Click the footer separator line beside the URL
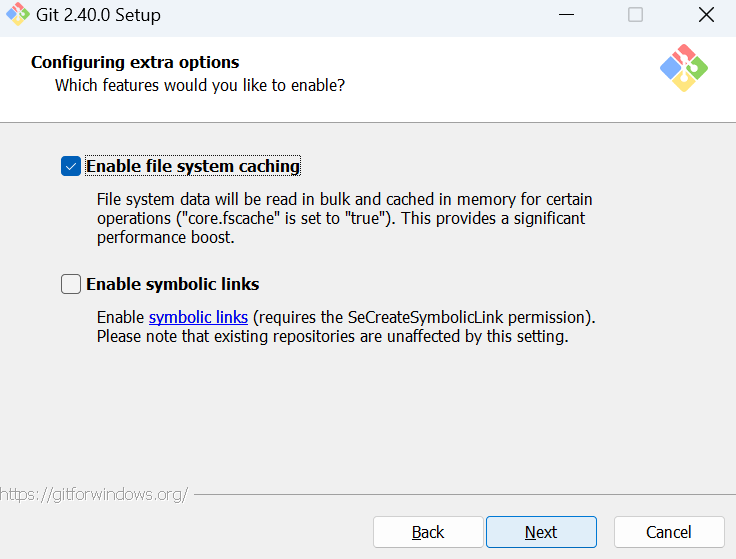 465,494
